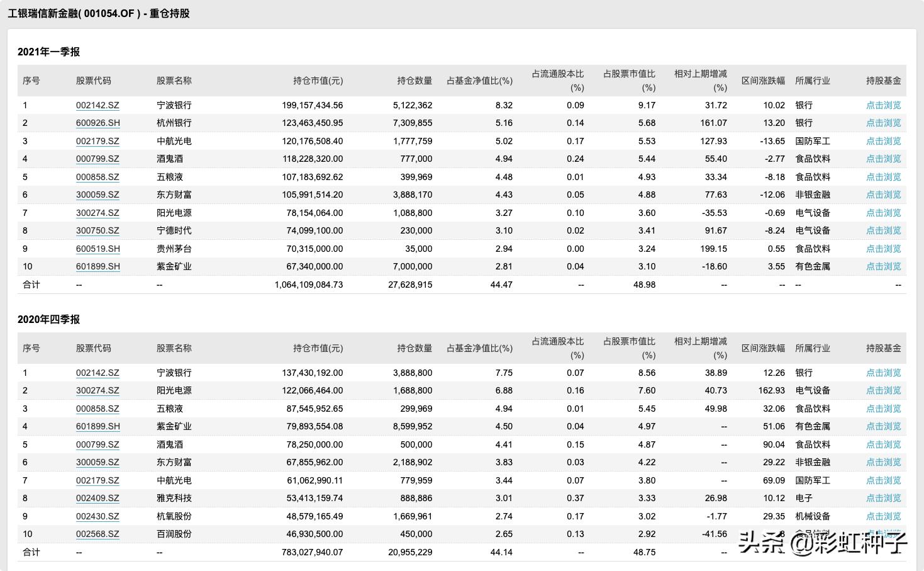Open 点击浏览 for 东方财富 in 2020年四季报
This screenshot has width=924, height=571.
(x=883, y=462)
